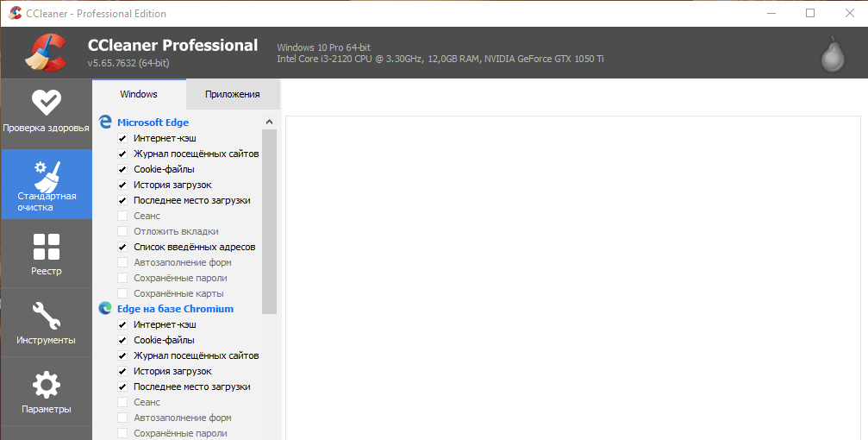Click the Edge Chromium browser icon
This screenshot has height=440, width=868.
pos(105,309)
